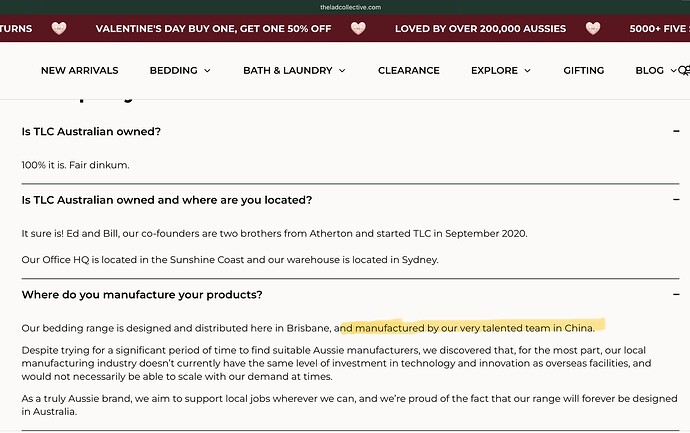This screenshot has width=690, height=433.
Task: Collapse 'Where do you manufacture your products?' section
Action: tap(676, 294)
